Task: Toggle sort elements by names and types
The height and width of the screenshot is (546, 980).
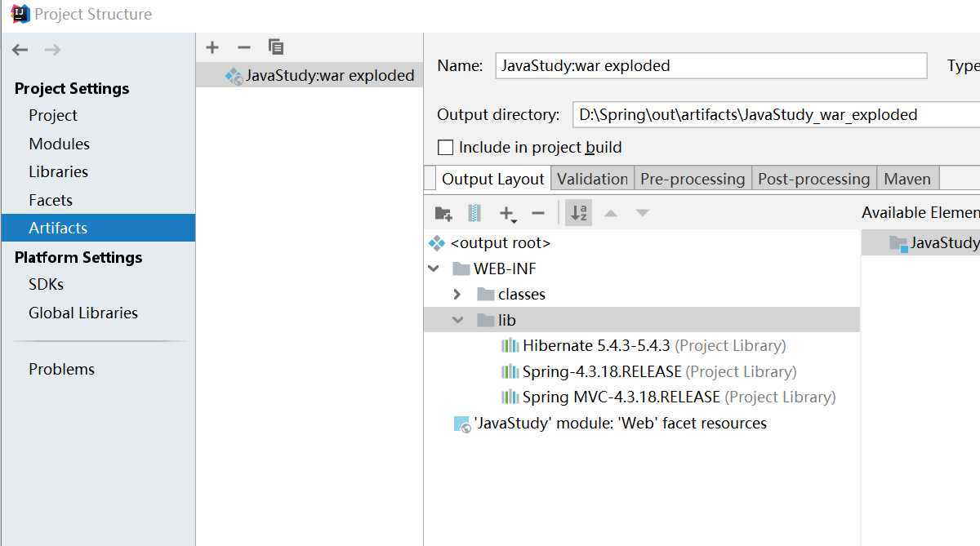Action: pyautogui.click(x=579, y=213)
